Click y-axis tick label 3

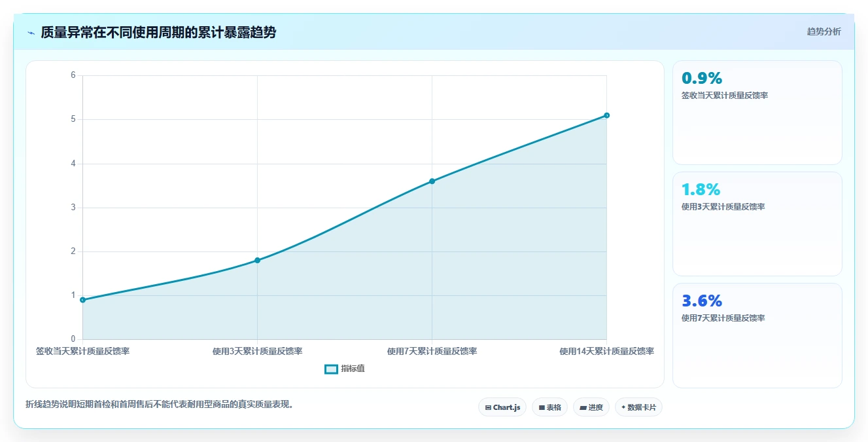click(x=73, y=208)
